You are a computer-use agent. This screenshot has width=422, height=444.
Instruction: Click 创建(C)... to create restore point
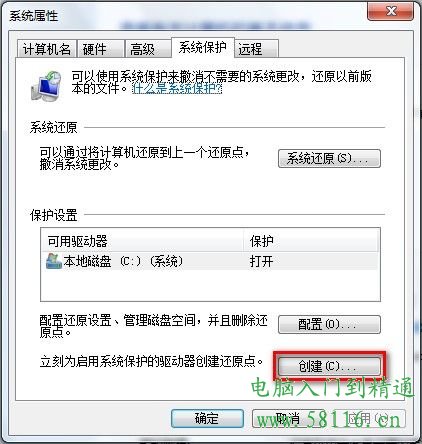tap(329, 366)
